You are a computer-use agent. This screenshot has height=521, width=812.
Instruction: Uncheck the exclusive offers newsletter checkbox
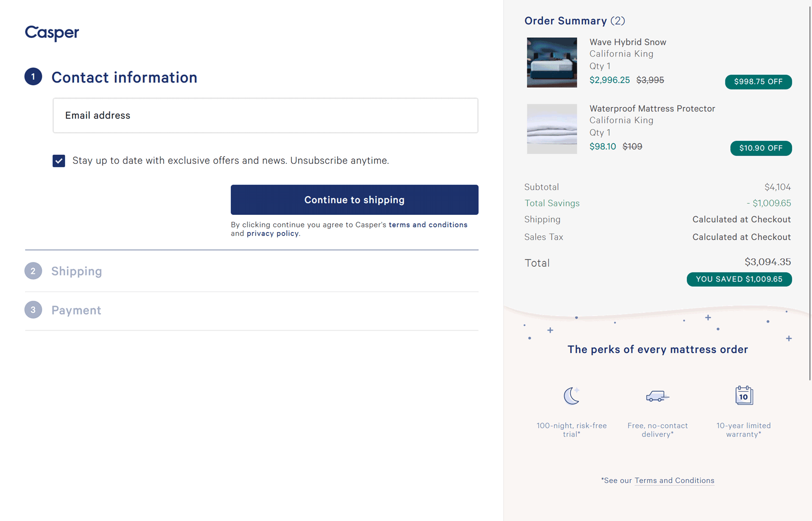[x=59, y=161]
